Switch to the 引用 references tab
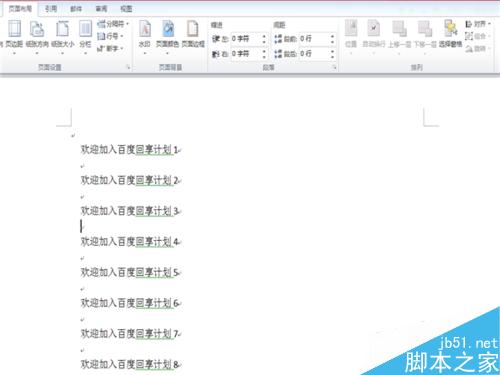500x375 pixels. (x=51, y=9)
